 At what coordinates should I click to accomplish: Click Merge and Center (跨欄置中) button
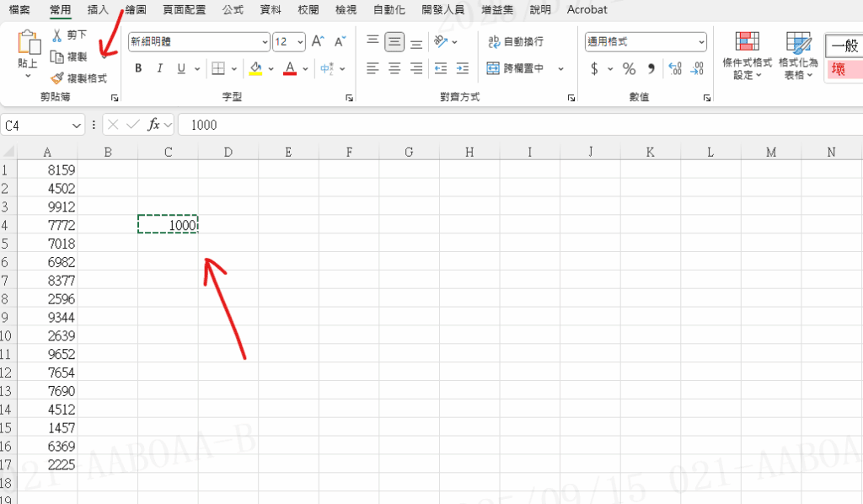tap(516, 68)
